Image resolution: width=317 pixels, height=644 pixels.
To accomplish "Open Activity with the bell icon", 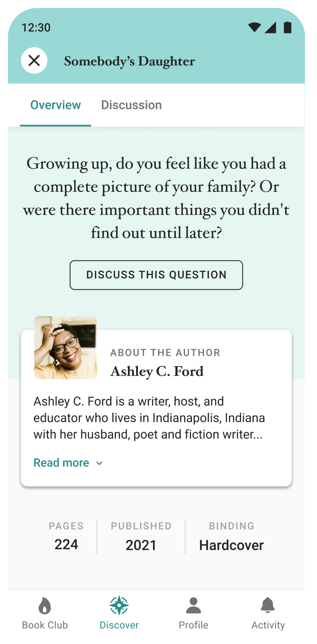I will pos(268,606).
